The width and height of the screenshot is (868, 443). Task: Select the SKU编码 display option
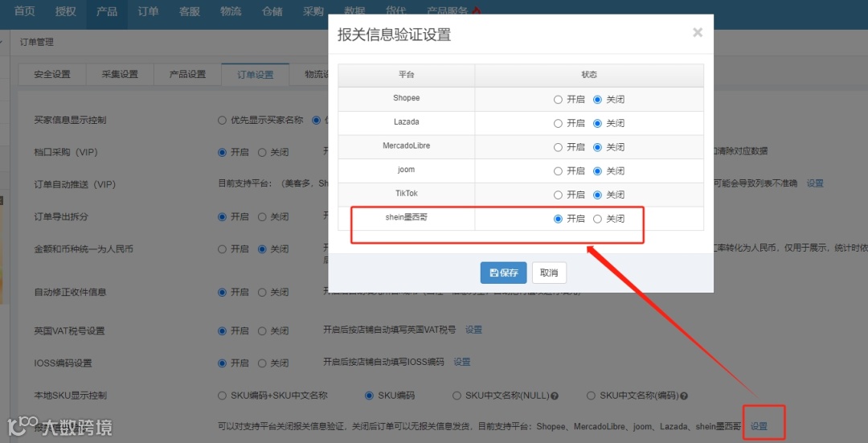click(369, 396)
